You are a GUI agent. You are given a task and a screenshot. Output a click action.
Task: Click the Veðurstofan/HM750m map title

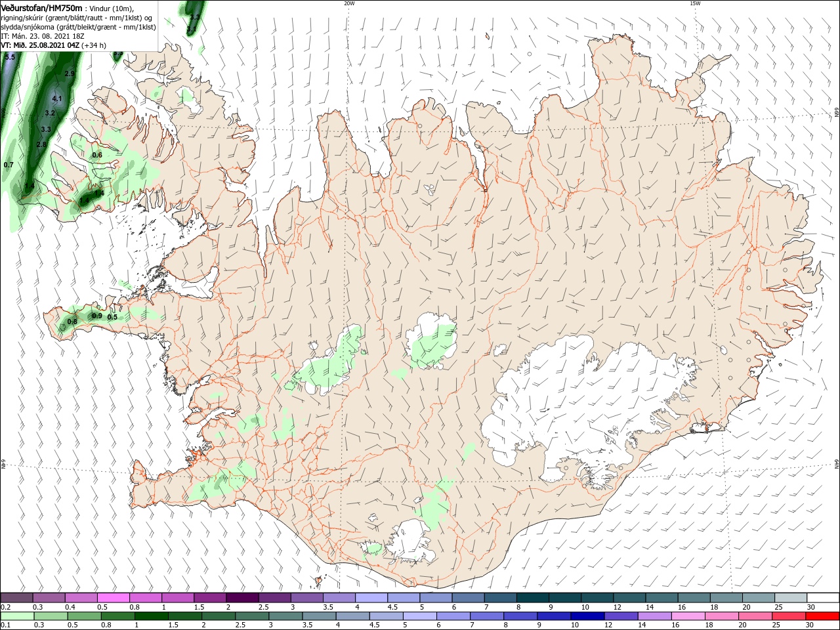(41, 7)
